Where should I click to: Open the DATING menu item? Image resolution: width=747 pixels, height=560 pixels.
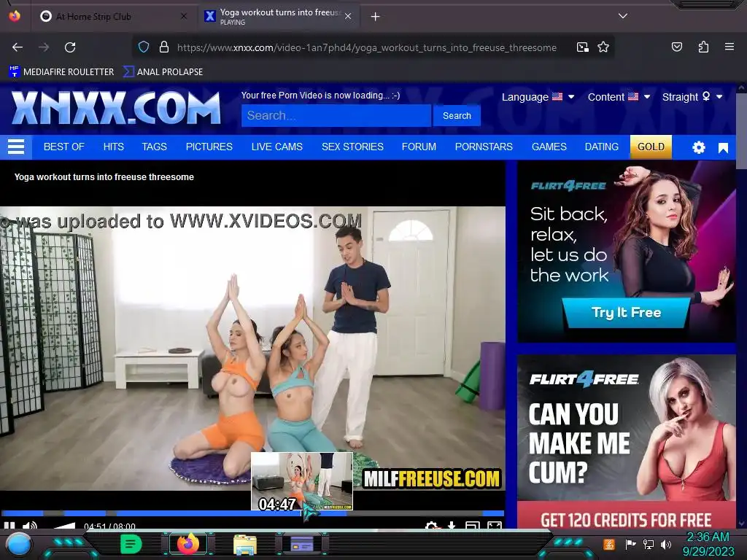tap(602, 147)
